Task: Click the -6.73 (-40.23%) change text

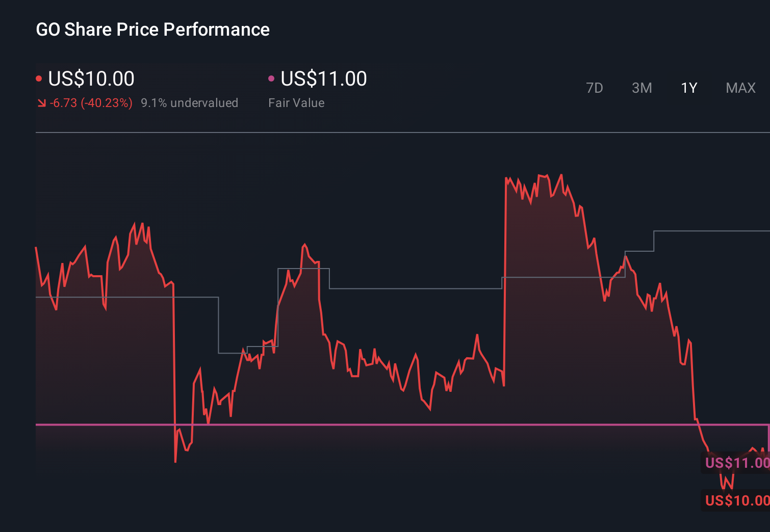Action: tap(91, 102)
